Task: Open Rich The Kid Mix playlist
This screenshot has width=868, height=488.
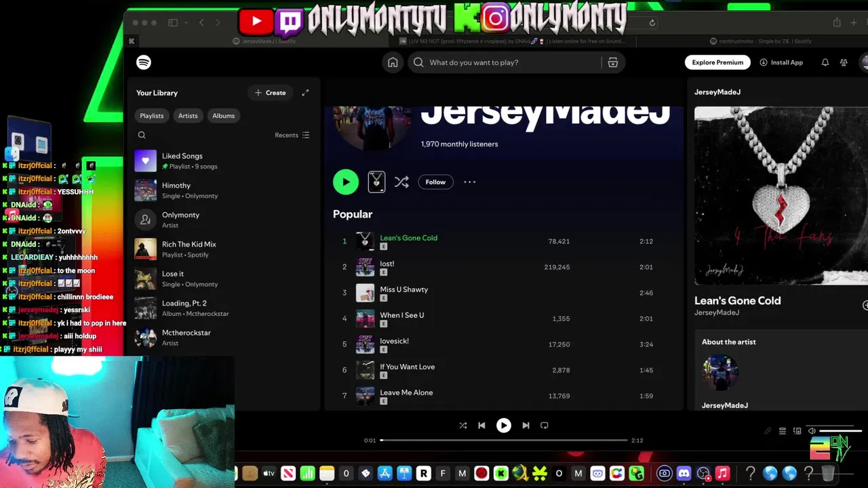Action: [222, 249]
